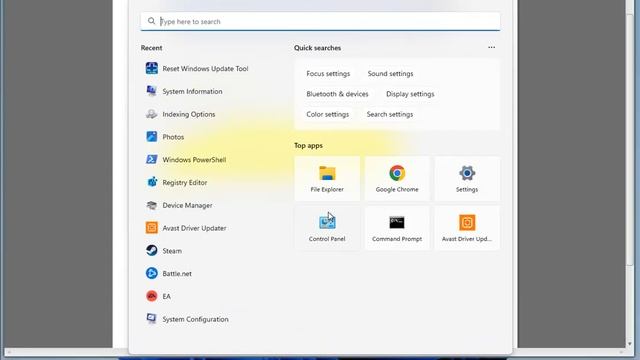
Task: Click the magnifier icon in search box
Action: coord(151,21)
